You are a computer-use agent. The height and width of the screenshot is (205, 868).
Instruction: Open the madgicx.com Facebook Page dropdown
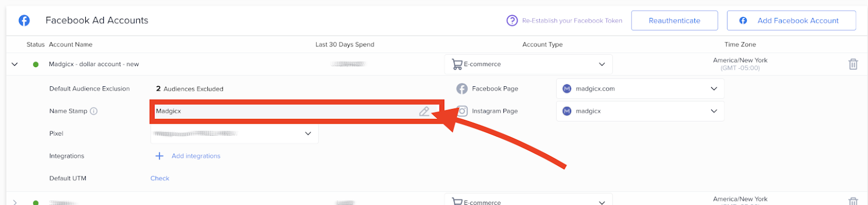(640, 89)
